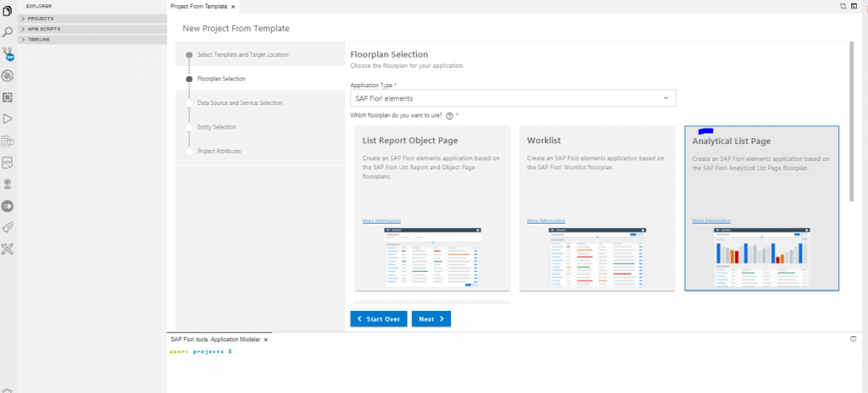Open More Information link for Worklist
Viewport: 868px width, 393px height.
[x=547, y=221]
